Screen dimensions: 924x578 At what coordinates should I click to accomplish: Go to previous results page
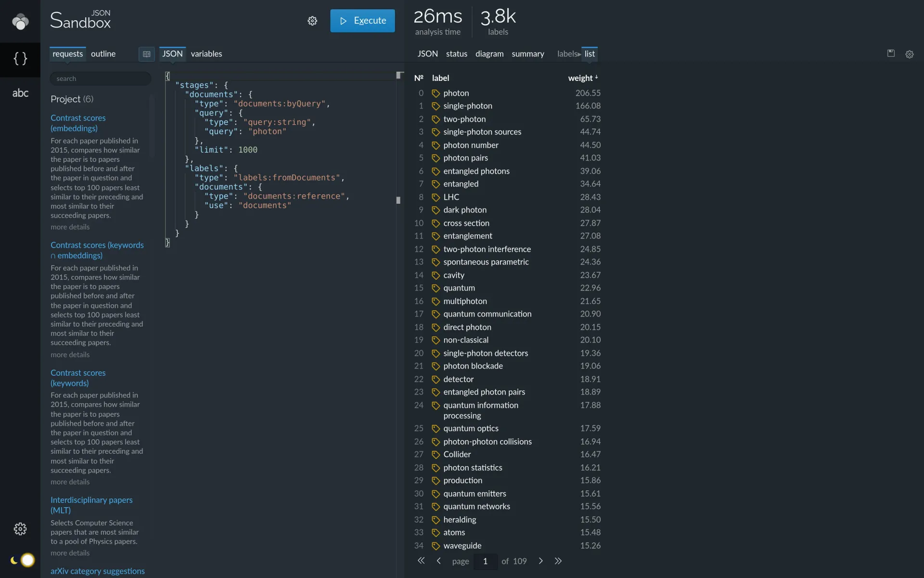438,561
